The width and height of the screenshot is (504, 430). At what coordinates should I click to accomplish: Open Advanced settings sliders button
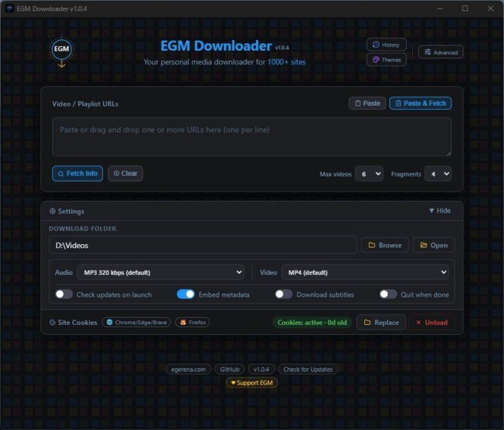(x=441, y=52)
